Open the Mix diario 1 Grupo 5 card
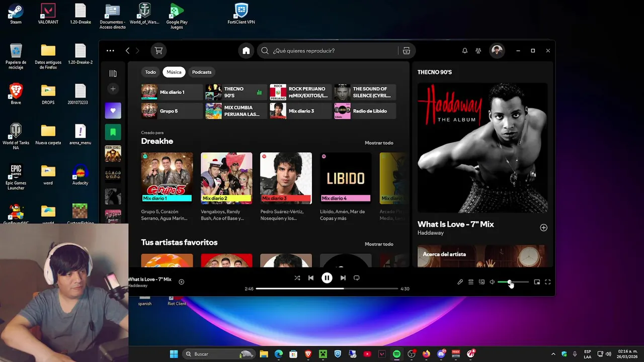 click(167, 187)
